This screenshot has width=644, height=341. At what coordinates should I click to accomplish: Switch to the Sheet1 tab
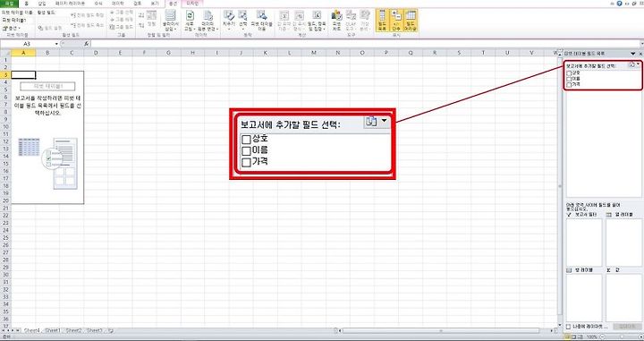tap(53, 330)
